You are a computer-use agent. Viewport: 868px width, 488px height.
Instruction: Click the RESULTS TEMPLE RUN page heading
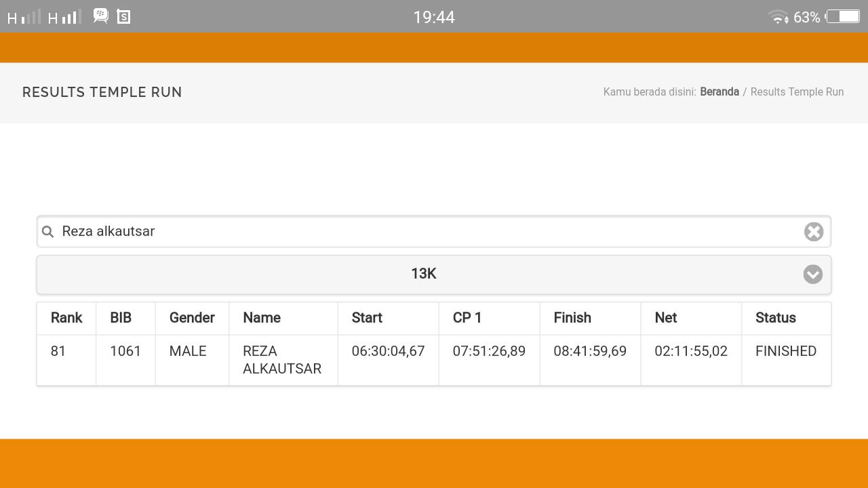102,92
